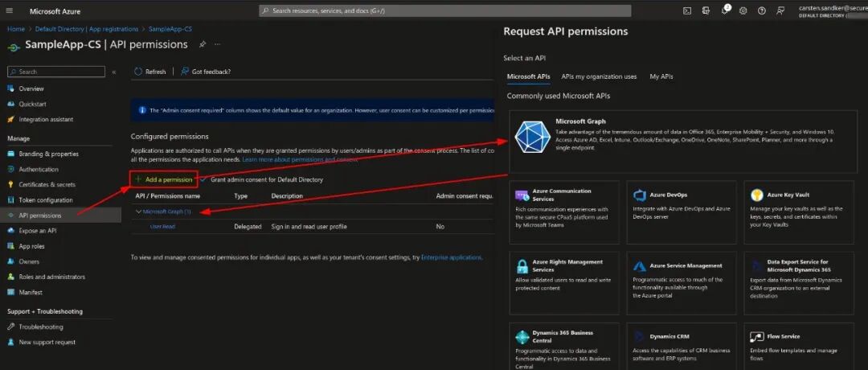This screenshot has width=868, height=370.
Task: Click Grant admin consent for Default Directory
Action: coord(262,179)
